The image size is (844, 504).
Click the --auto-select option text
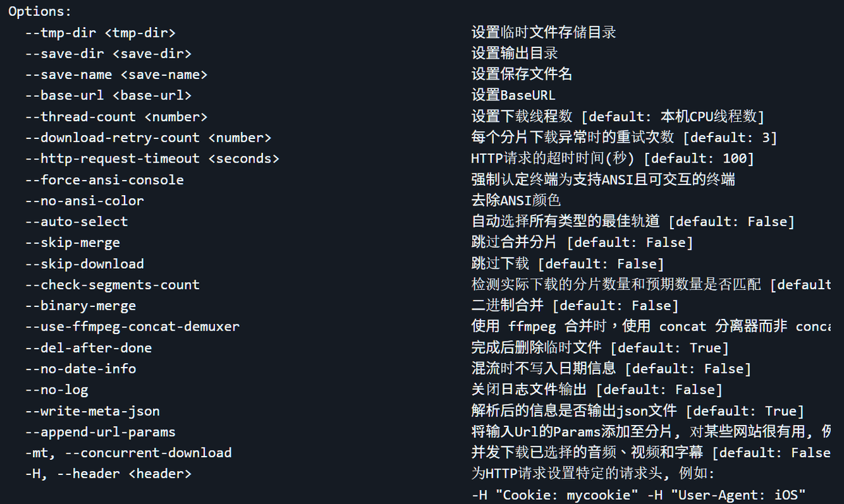click(x=76, y=222)
